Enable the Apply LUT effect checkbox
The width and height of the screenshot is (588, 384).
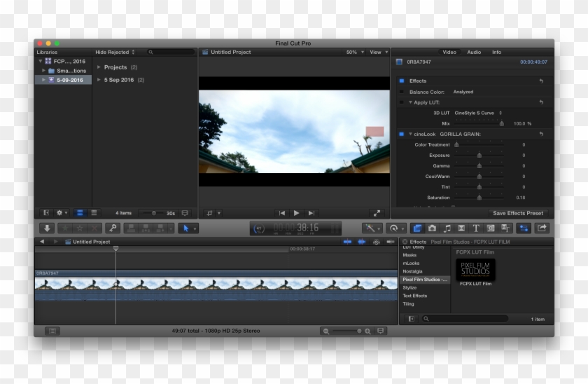tap(402, 102)
